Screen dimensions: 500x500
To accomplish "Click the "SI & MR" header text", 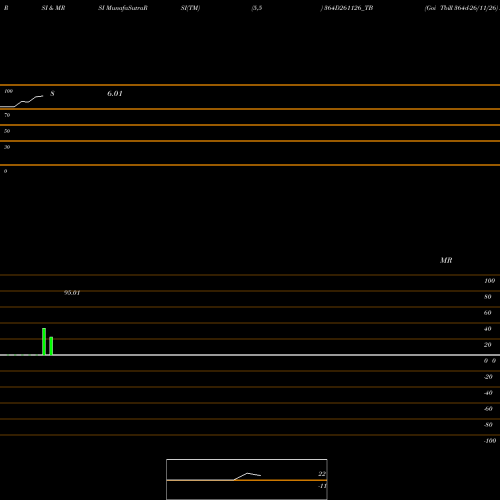I will tap(53, 8).
